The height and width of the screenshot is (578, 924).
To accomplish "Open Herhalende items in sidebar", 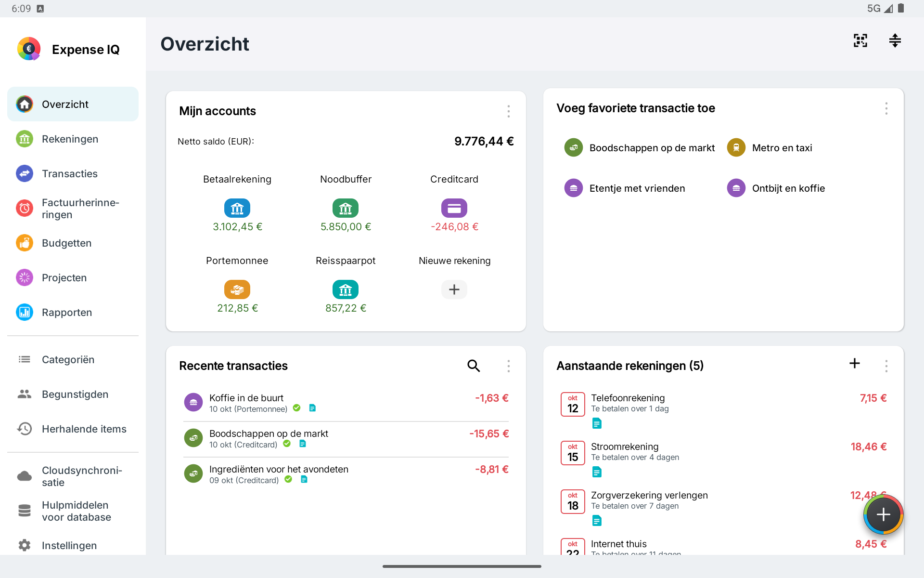I will (73, 429).
